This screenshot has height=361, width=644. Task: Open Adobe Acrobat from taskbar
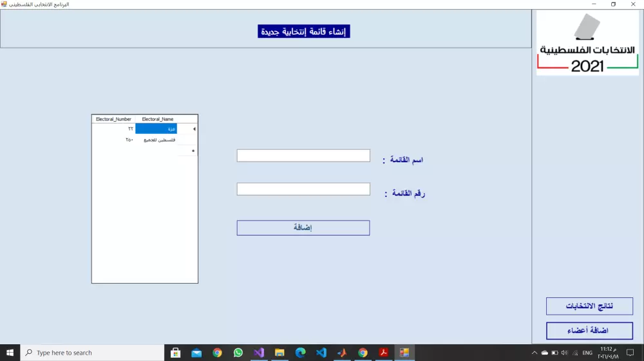(384, 353)
